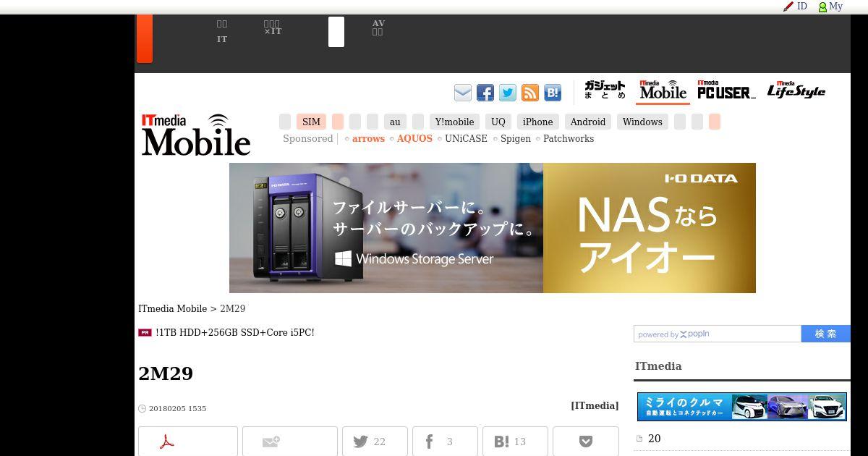The height and width of the screenshot is (456, 868).
Task: Click the I-O DATA NAS banner ad
Action: 493,228
